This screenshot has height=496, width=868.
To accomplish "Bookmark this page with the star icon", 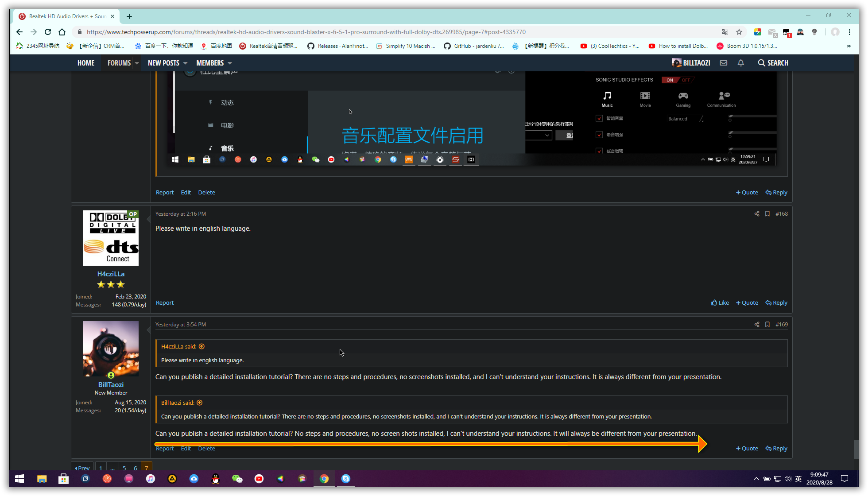I will click(x=739, y=32).
